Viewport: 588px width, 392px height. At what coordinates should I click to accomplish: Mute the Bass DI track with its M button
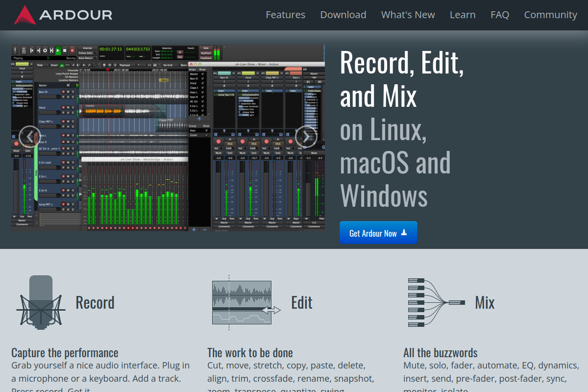pyautogui.click(x=69, y=92)
